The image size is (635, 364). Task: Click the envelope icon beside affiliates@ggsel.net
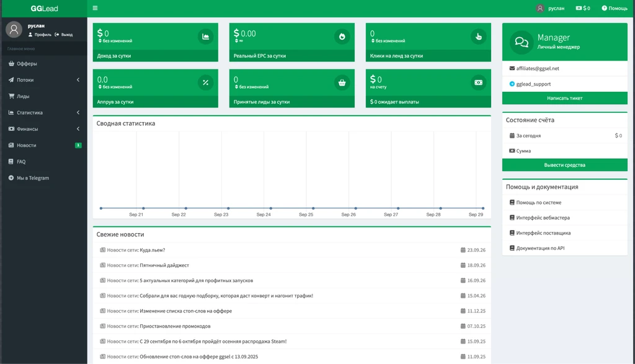tap(512, 68)
